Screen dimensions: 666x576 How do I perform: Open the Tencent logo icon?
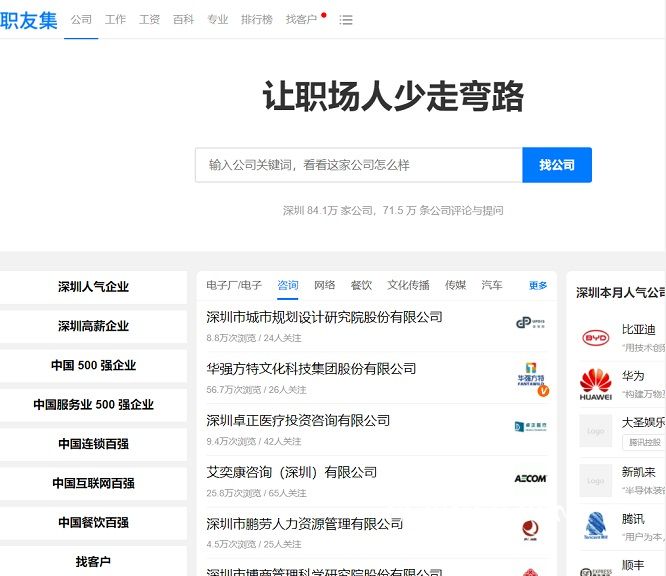pos(595,526)
